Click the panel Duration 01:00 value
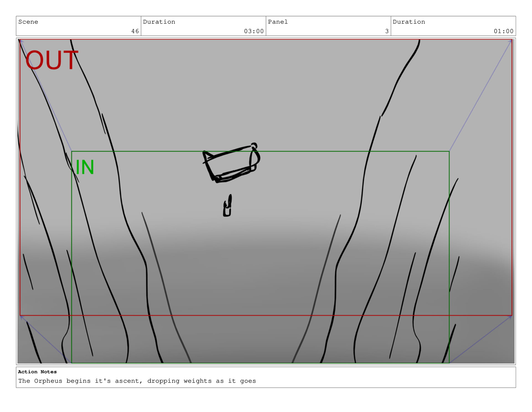This screenshot has width=532, height=412. tap(503, 31)
